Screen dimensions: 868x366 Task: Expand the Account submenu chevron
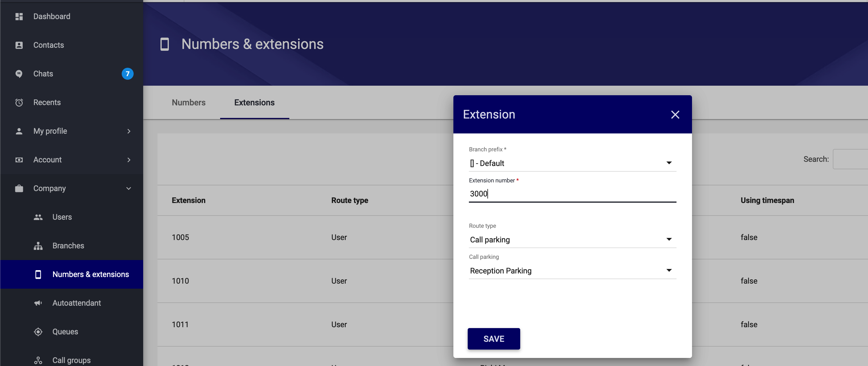(x=129, y=160)
